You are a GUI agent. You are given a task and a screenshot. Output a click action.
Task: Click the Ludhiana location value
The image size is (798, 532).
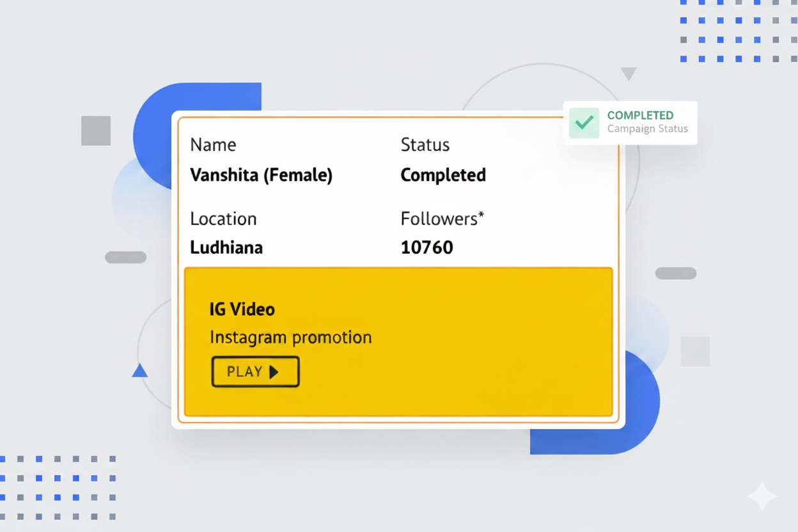tap(226, 247)
